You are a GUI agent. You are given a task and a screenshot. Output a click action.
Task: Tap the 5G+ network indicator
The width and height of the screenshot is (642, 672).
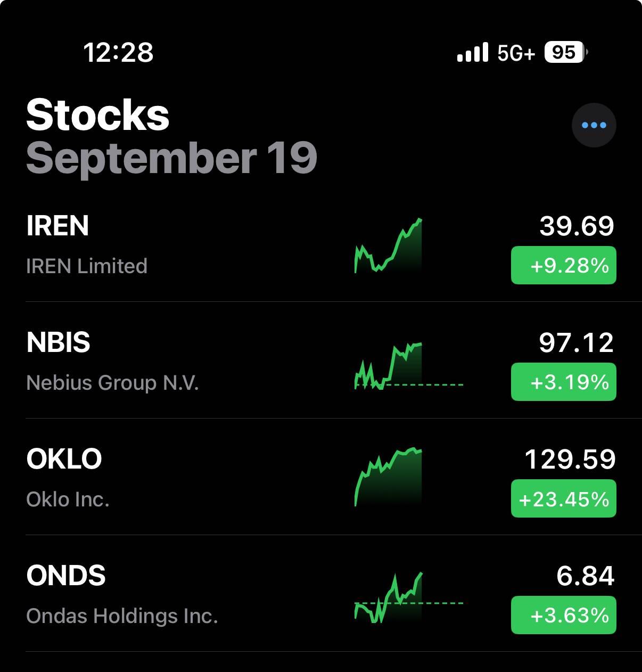point(516,53)
